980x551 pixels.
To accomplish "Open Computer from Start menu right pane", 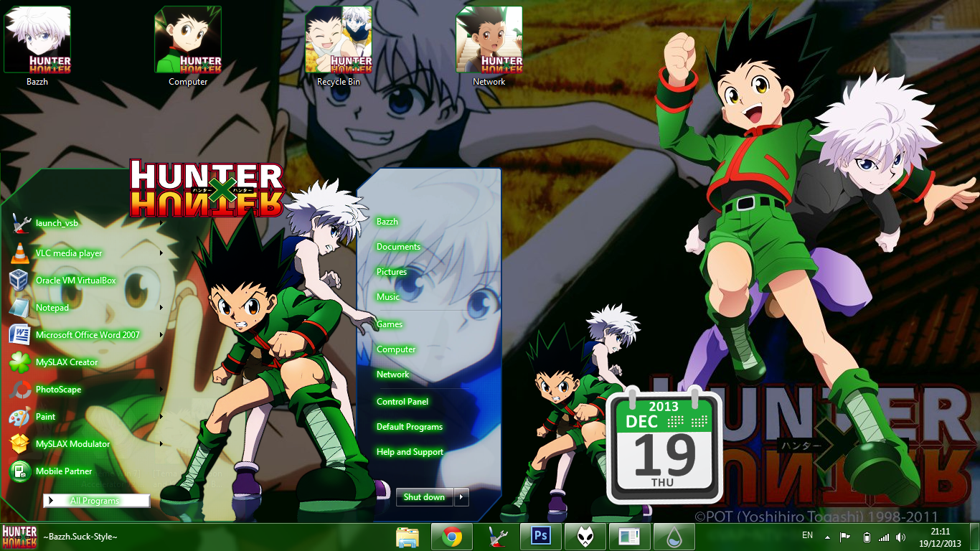I will (x=396, y=349).
